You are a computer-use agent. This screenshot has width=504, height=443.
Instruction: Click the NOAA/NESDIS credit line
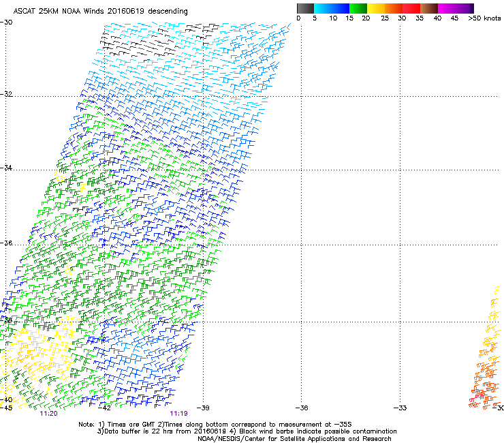coord(294,439)
